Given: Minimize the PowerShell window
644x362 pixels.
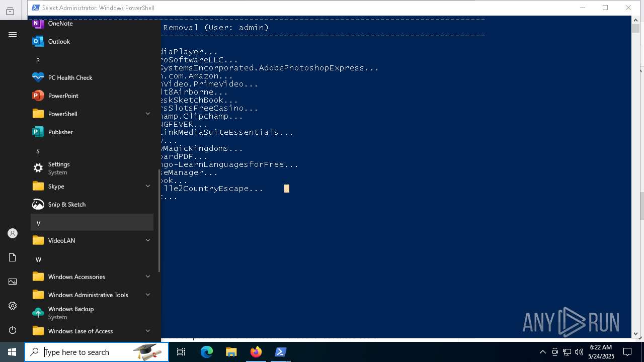Looking at the screenshot, I should (583, 8).
